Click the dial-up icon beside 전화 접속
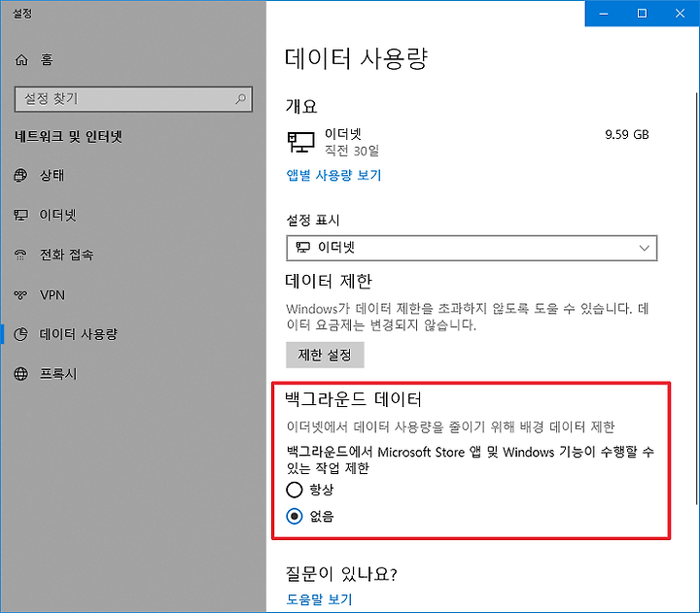 (x=20, y=255)
